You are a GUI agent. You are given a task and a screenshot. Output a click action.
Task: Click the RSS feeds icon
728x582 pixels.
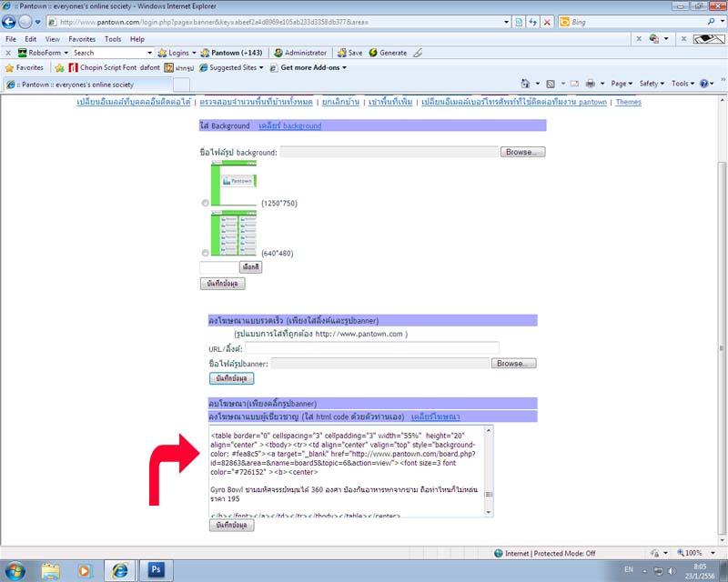tap(551, 84)
